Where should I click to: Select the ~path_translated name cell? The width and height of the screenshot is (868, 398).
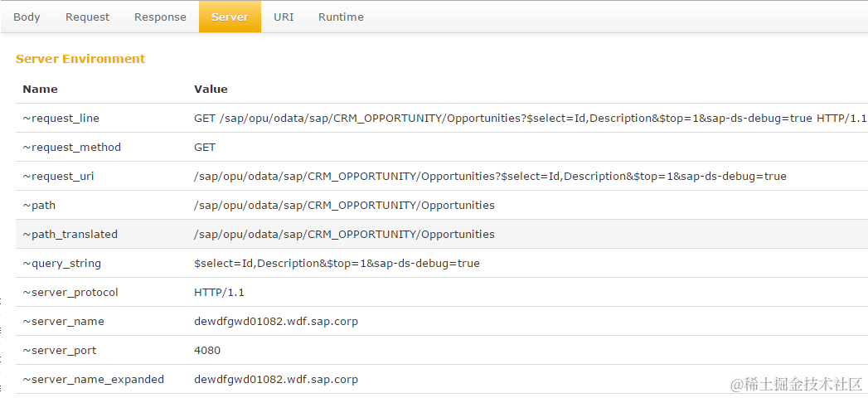70,234
